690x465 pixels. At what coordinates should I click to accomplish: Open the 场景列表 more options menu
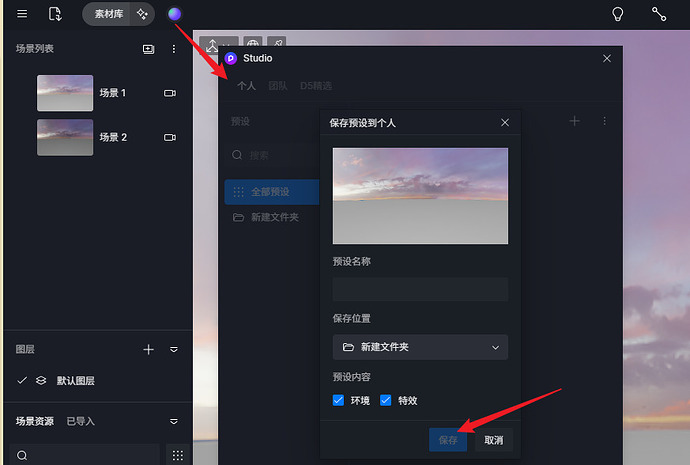(174, 49)
